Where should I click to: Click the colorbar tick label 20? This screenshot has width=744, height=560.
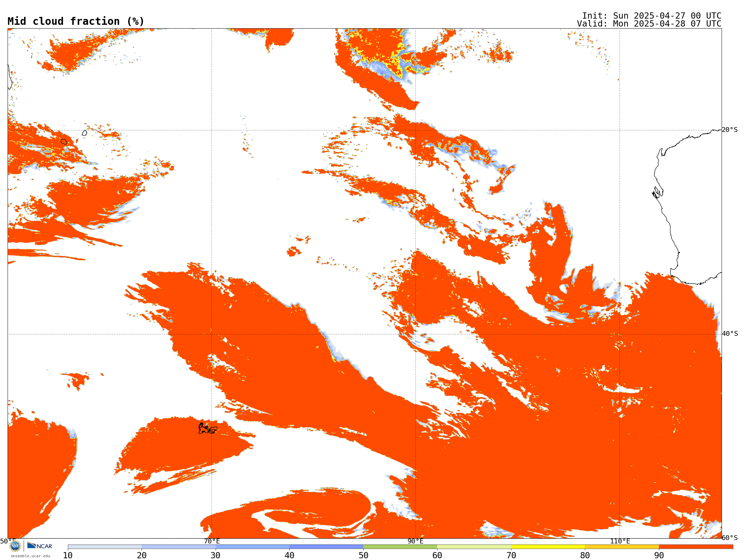(142, 556)
